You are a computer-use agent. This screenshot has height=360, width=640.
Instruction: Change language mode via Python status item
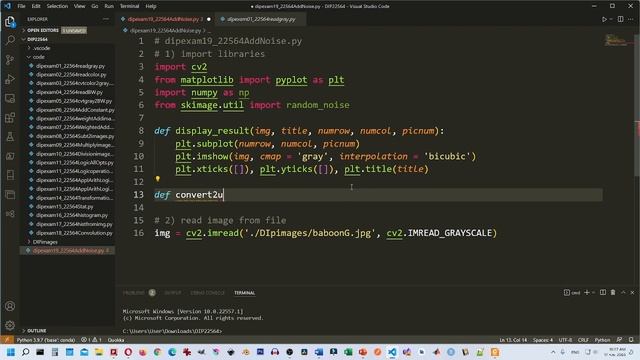[x=602, y=340]
